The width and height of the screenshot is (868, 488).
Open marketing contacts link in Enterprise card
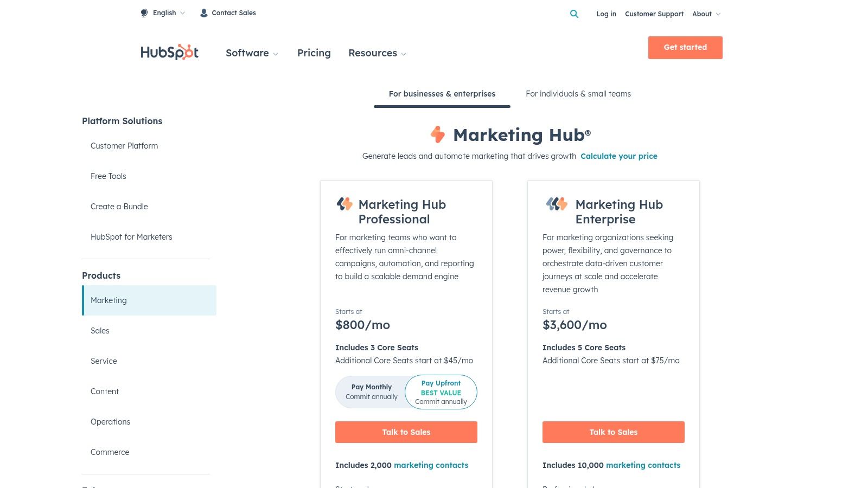[x=643, y=465]
